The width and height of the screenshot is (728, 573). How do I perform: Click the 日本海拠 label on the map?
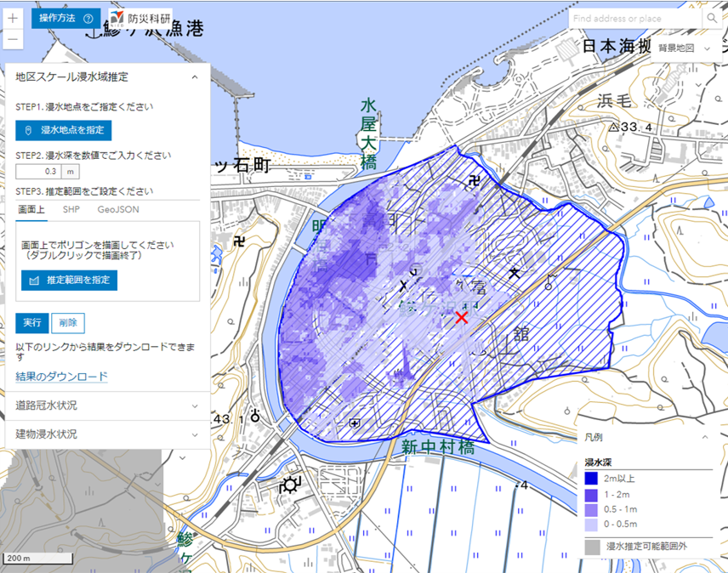[617, 46]
